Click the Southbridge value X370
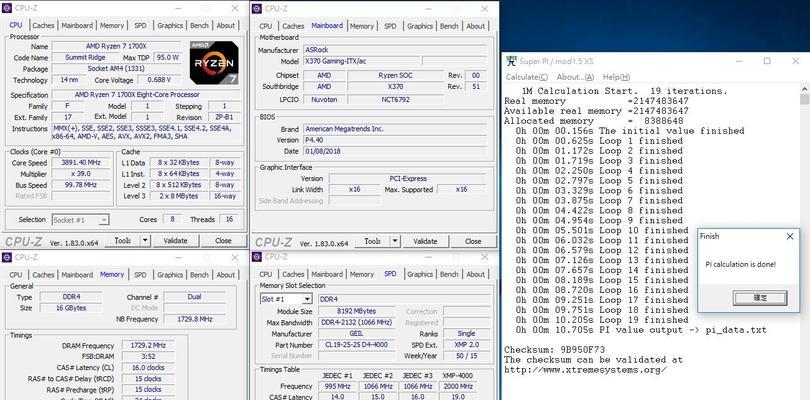810x400 pixels. click(394, 86)
